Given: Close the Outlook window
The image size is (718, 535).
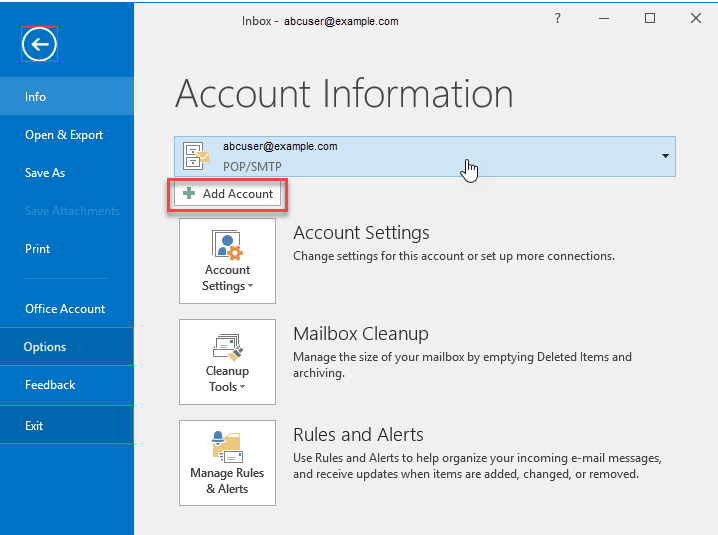Looking at the screenshot, I should [x=696, y=19].
